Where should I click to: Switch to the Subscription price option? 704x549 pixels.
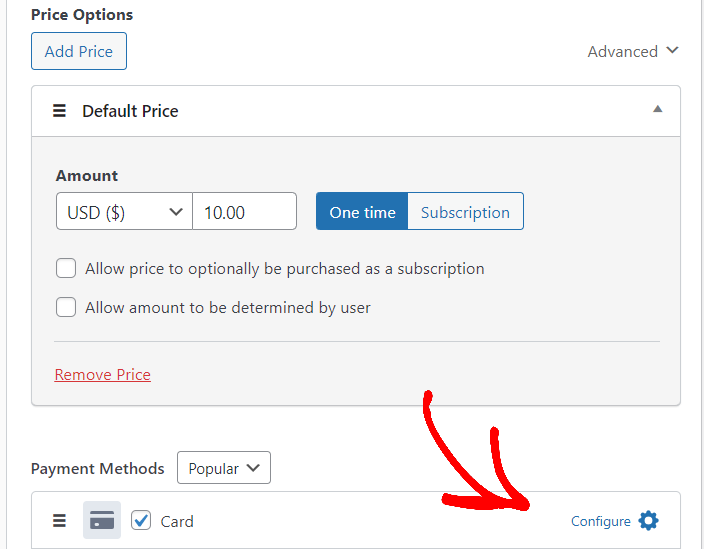click(x=465, y=212)
